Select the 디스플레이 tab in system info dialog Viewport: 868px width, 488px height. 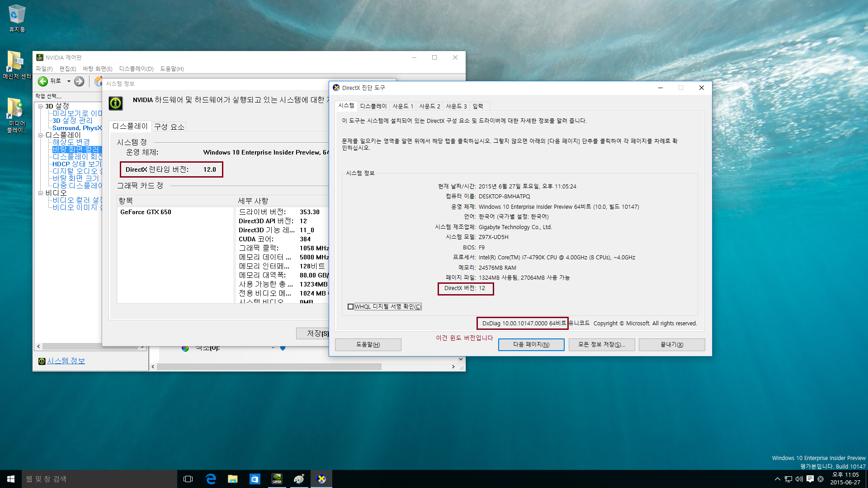(x=130, y=126)
